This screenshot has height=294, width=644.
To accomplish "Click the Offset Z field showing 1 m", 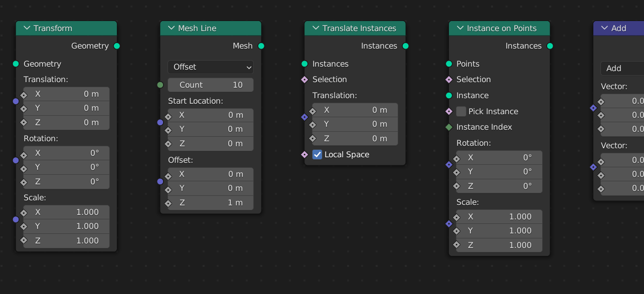I will click(211, 203).
